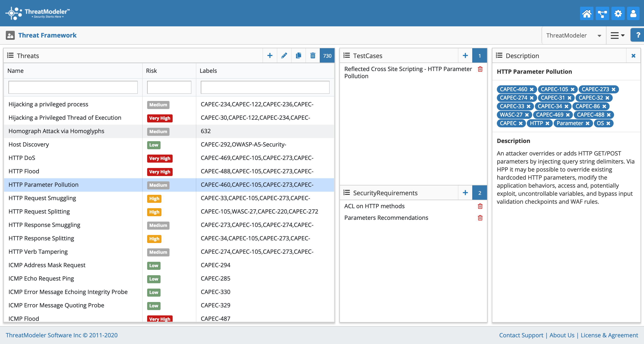
Task: Delete ACL on HTTP methods requirement
Action: click(480, 206)
